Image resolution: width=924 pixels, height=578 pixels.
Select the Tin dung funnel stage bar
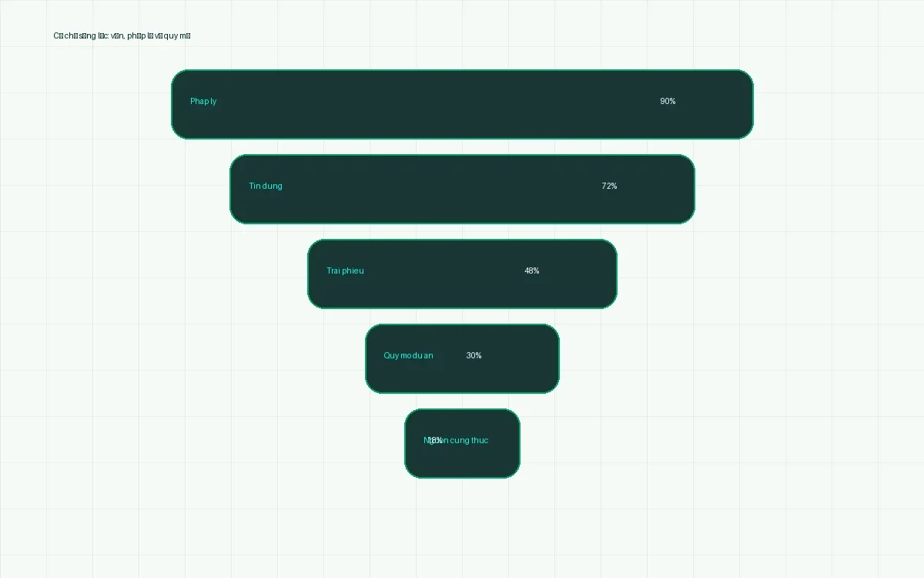point(462,189)
